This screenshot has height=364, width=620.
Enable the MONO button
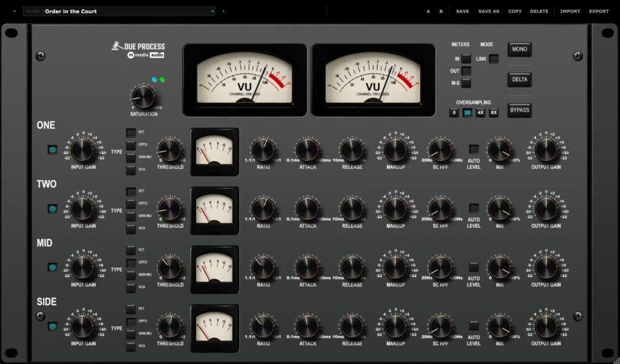519,50
